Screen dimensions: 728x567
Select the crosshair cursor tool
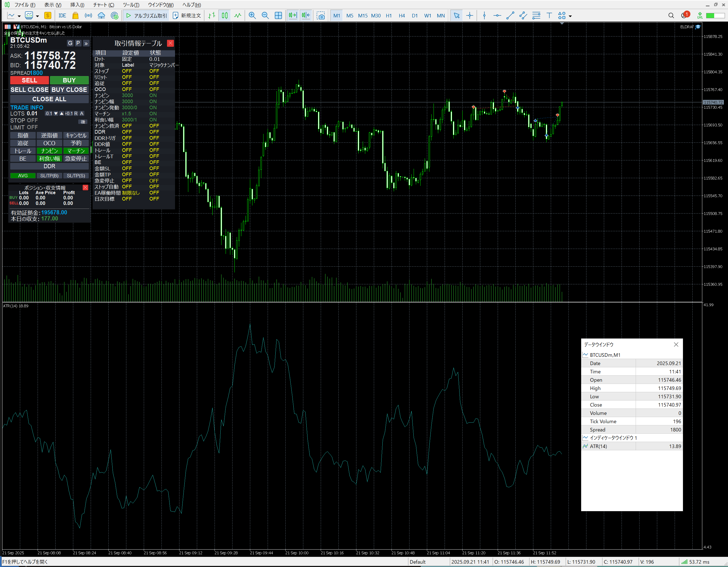coord(469,15)
